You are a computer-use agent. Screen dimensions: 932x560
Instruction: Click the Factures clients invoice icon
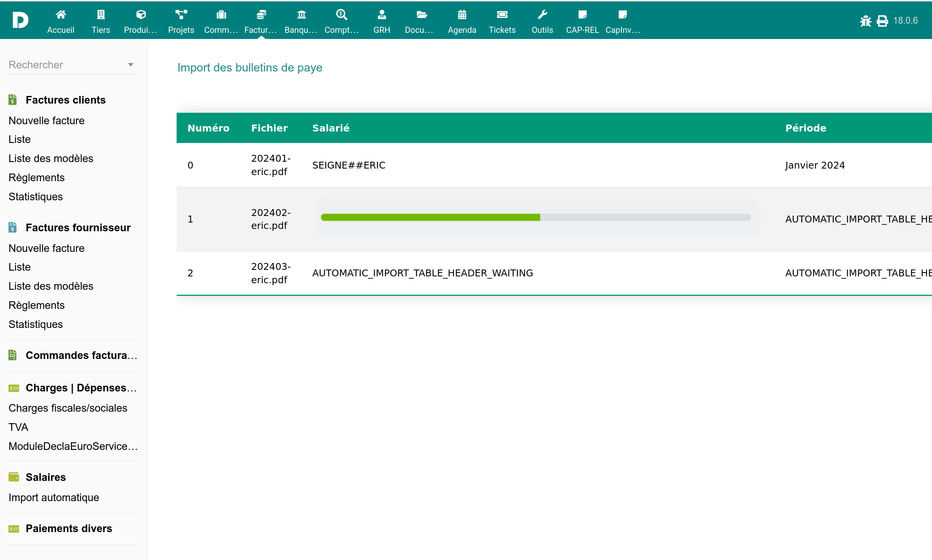13,100
